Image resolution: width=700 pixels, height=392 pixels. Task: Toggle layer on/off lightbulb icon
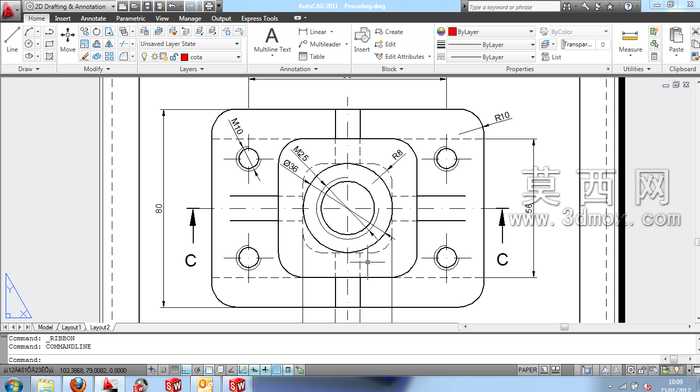[x=144, y=57]
